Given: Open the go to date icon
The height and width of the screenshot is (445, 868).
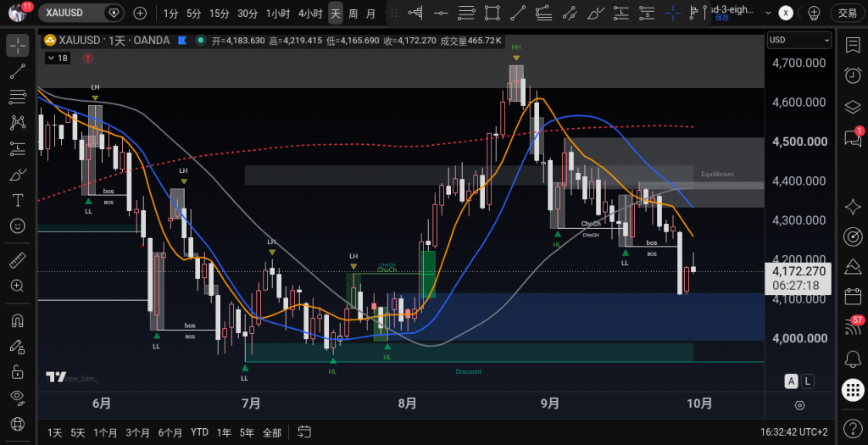Looking at the screenshot, I should [x=304, y=431].
